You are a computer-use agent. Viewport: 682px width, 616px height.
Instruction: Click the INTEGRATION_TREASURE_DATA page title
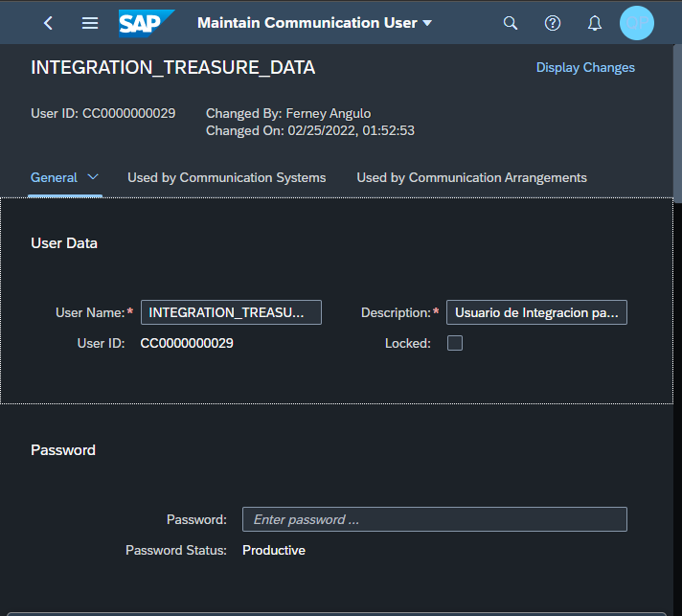[x=172, y=68]
